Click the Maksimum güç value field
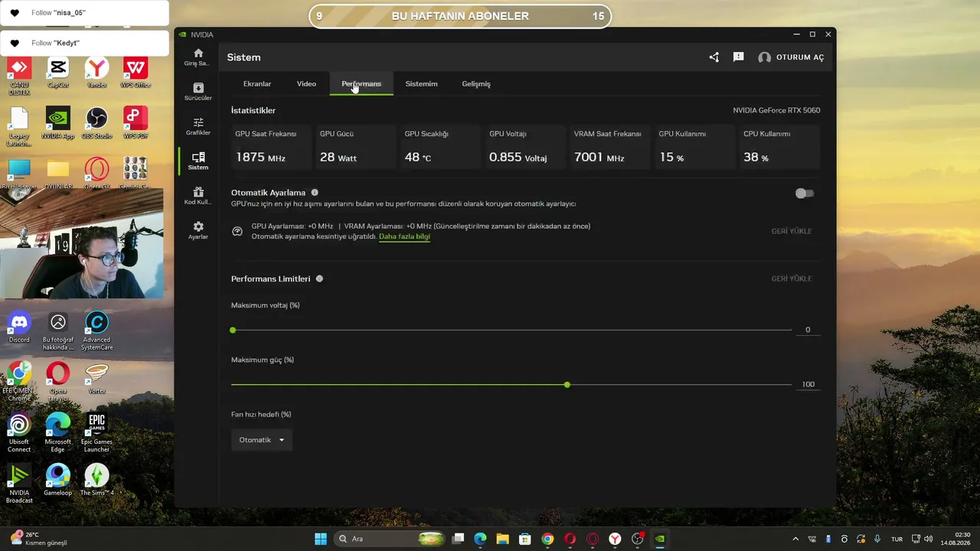 808,384
